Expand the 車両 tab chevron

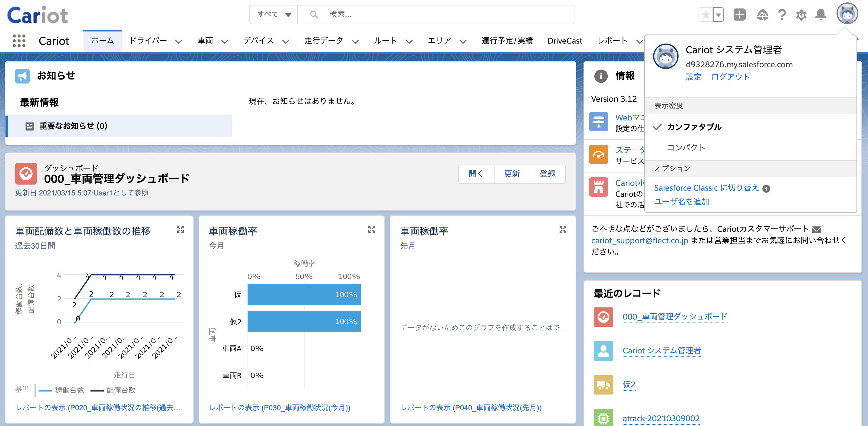point(224,41)
